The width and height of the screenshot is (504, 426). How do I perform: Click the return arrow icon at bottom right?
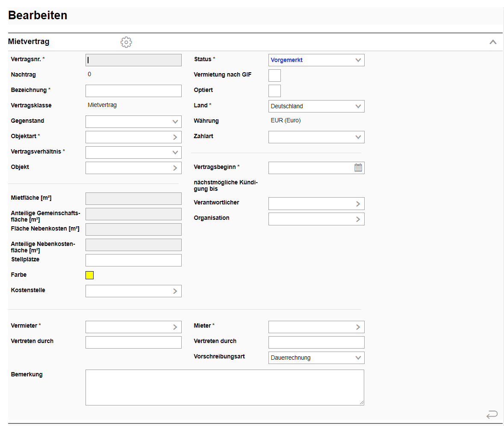(492, 414)
